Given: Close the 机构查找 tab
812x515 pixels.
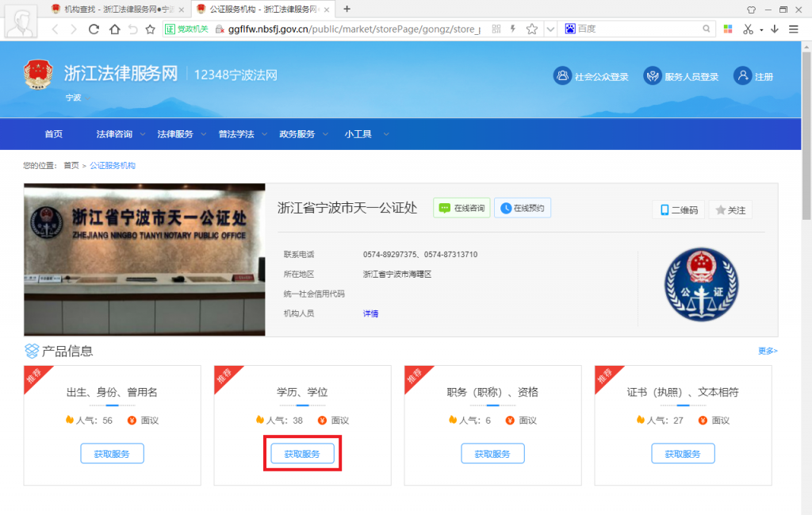Looking at the screenshot, I should (x=182, y=10).
